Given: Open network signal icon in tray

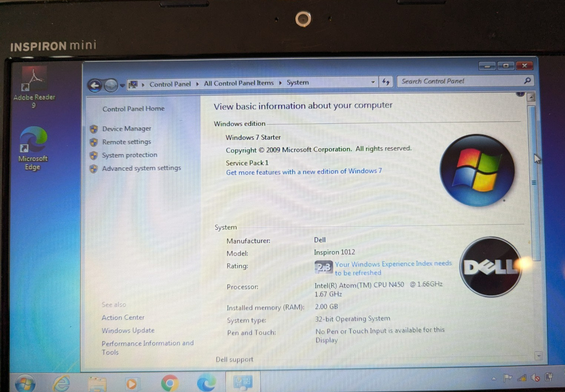Looking at the screenshot, I should coord(522,378).
